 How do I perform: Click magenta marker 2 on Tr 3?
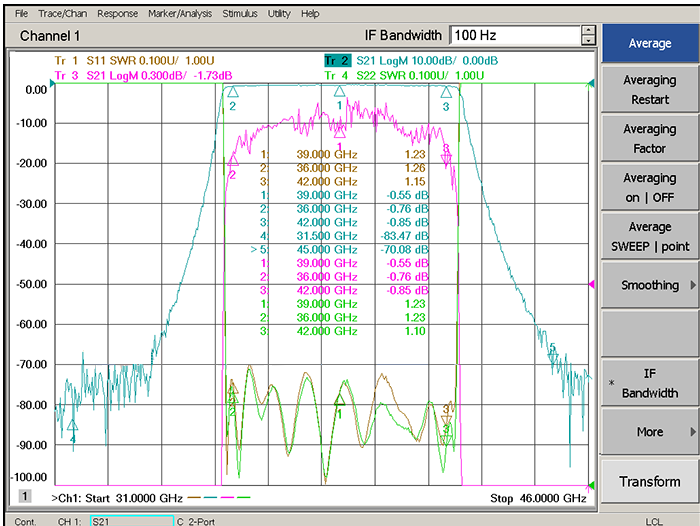click(233, 160)
